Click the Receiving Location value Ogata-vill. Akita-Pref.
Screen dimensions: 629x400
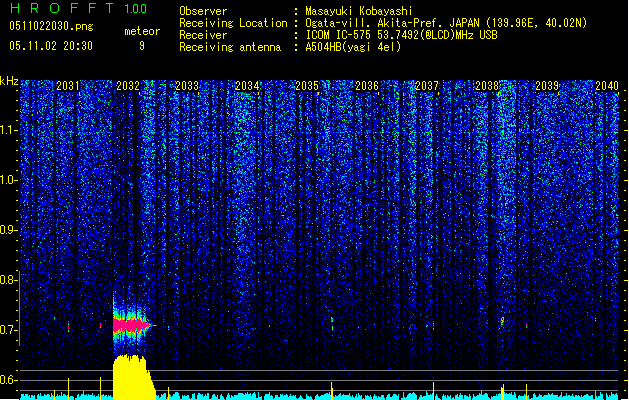click(373, 23)
